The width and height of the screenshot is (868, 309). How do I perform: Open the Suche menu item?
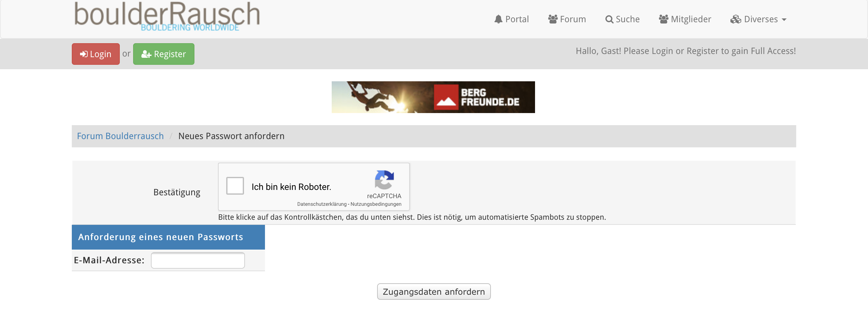click(x=622, y=19)
